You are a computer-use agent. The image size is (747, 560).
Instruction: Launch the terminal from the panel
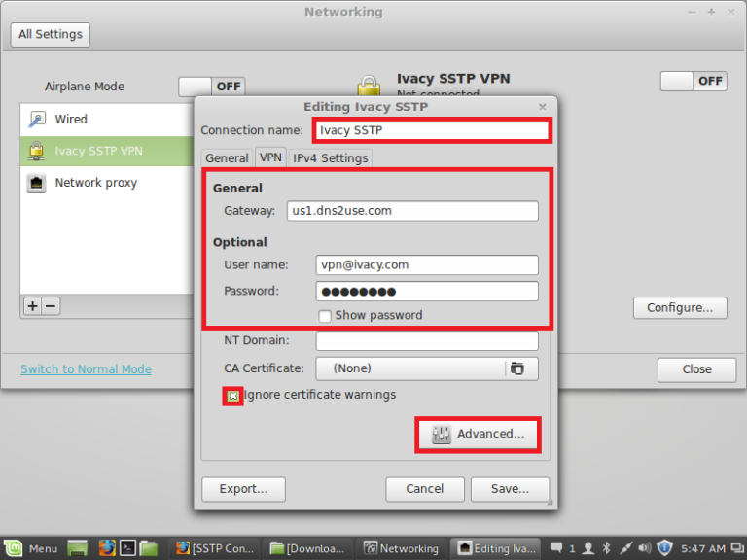point(127,548)
